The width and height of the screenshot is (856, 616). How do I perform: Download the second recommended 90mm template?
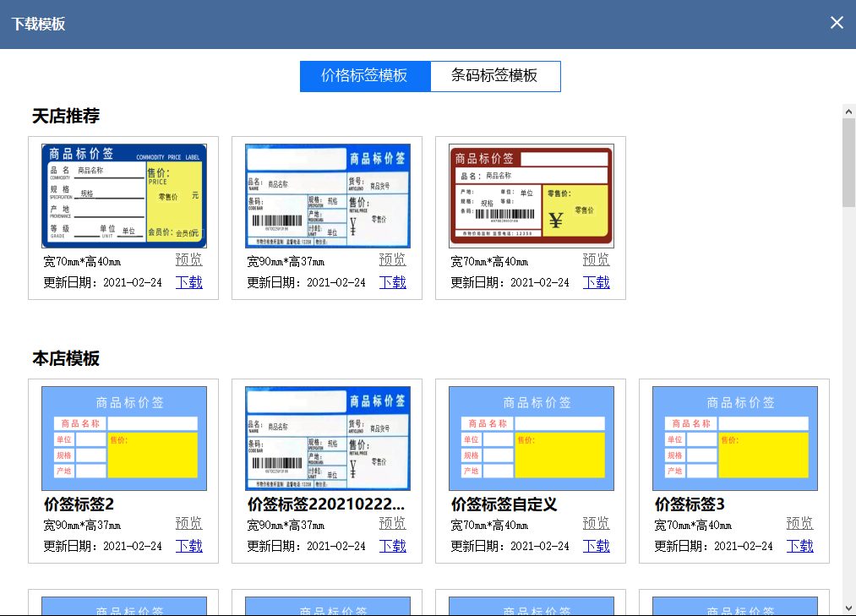click(392, 282)
